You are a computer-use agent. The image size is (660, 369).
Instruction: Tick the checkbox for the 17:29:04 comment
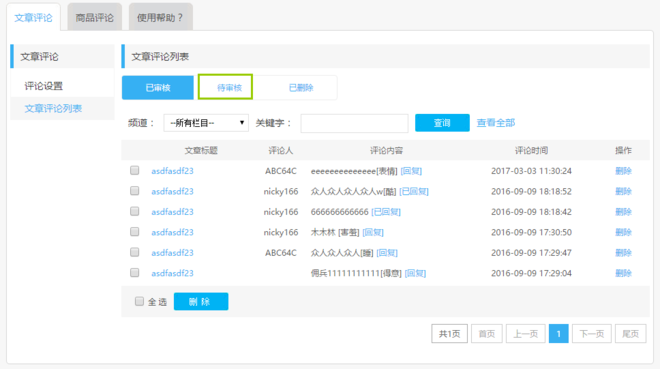point(135,273)
